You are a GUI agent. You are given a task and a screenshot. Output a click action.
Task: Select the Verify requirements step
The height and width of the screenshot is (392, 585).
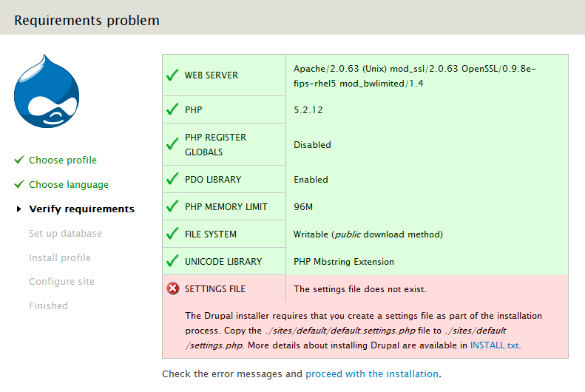81,209
